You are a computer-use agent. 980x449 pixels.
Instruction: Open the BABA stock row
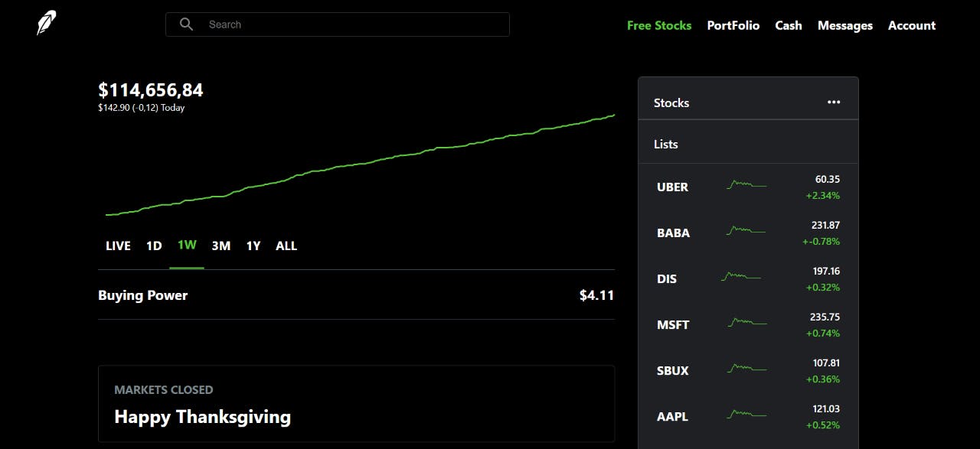pyautogui.click(x=748, y=233)
